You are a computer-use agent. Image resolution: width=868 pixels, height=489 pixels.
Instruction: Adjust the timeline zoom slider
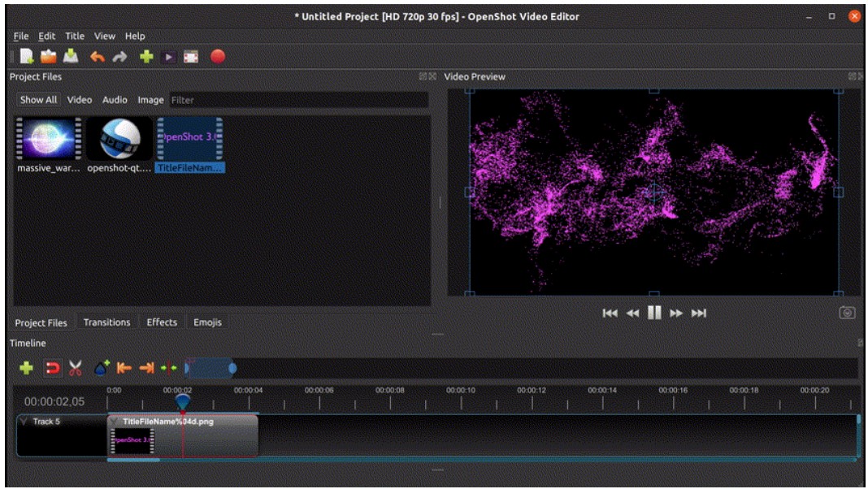coord(232,366)
